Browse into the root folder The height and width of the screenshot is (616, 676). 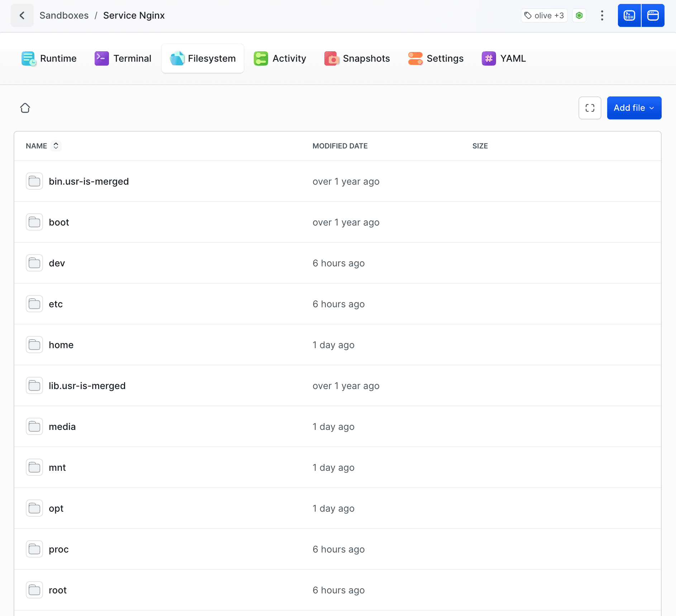(58, 590)
